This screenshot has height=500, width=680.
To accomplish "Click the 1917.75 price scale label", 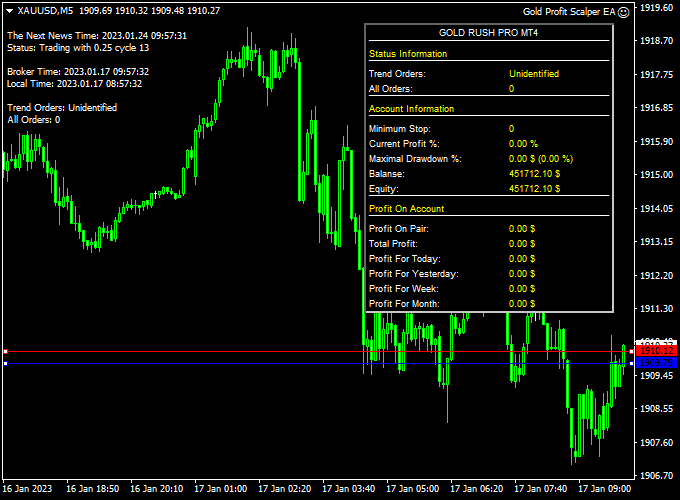I will (x=657, y=75).
